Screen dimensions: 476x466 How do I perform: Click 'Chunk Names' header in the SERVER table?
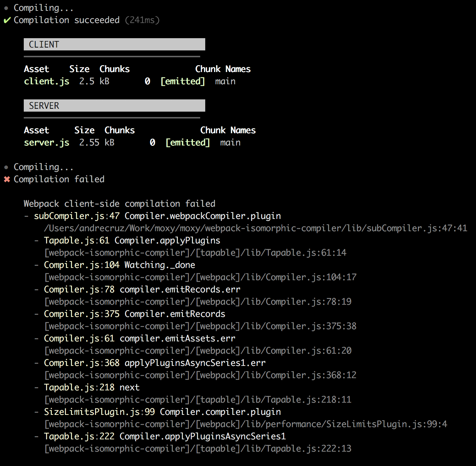[228, 130]
